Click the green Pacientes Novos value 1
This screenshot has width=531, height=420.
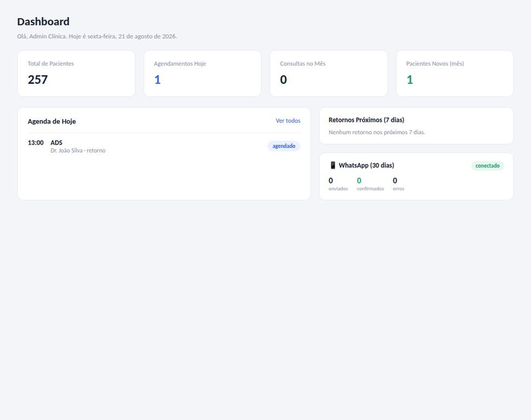[x=410, y=80]
